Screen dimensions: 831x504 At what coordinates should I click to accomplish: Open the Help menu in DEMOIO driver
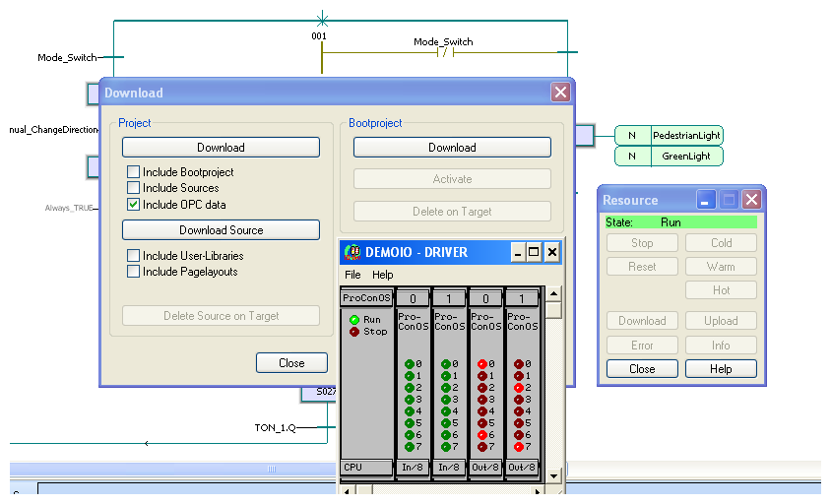[x=382, y=275]
